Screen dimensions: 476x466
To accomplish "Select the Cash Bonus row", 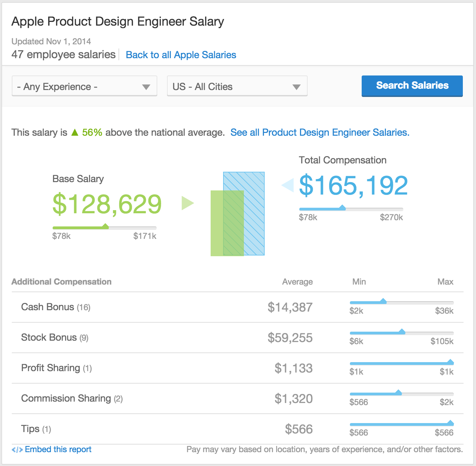I will pyautogui.click(x=238, y=307).
